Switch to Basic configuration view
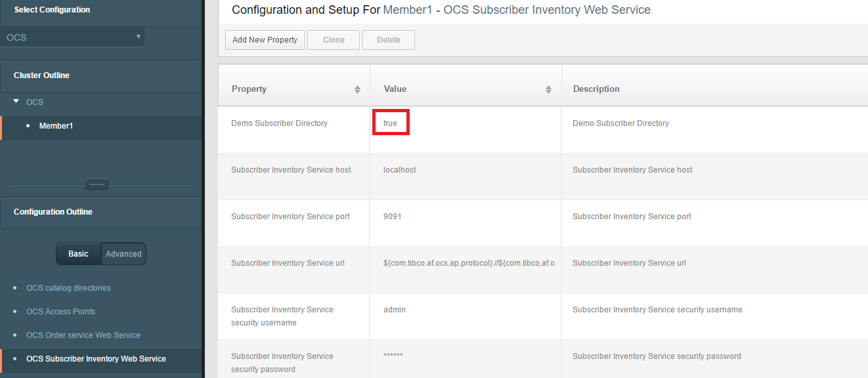Viewport: 868px width, 378px height. 78,254
